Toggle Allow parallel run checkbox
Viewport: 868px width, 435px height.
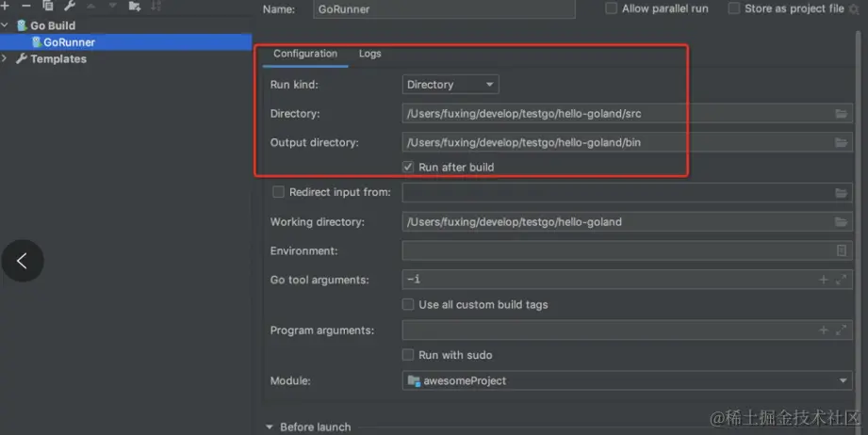[x=611, y=8]
